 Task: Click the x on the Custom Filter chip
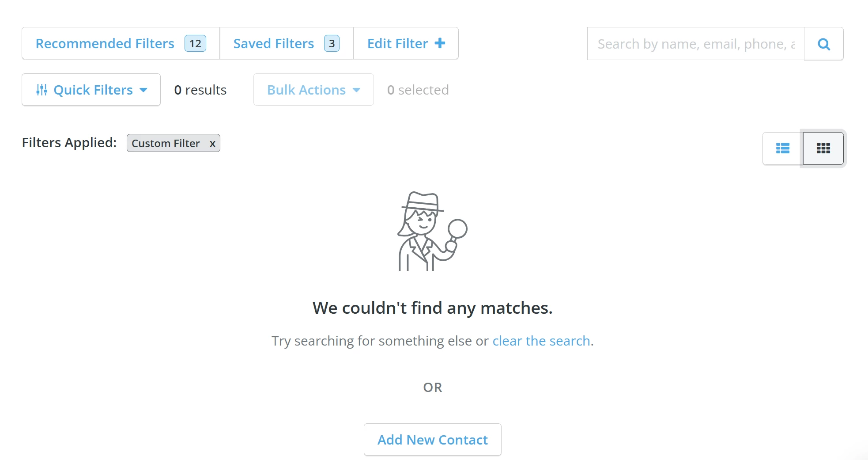coord(212,143)
